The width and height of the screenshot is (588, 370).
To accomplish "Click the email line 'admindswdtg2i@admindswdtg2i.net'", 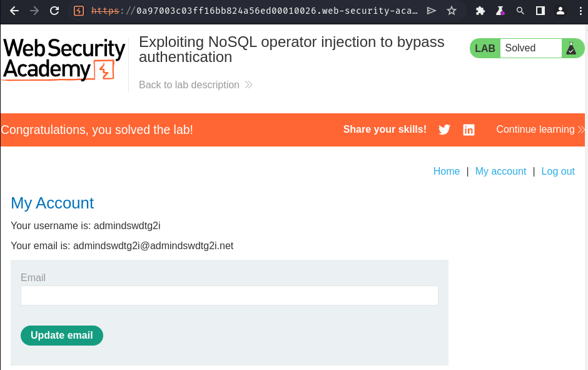I will 153,246.
